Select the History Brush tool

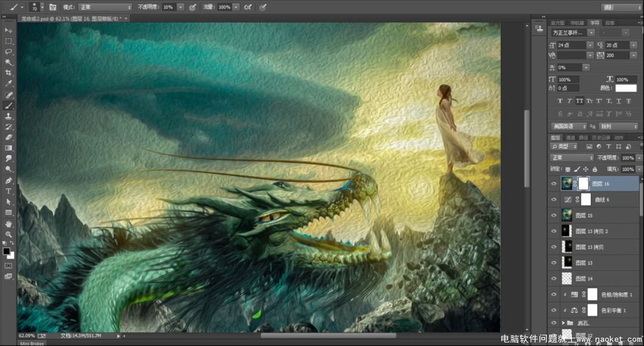coord(8,127)
